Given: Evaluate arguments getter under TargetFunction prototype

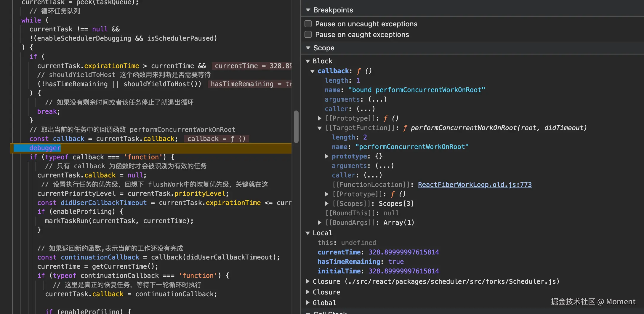Looking at the screenshot, I should [x=385, y=166].
